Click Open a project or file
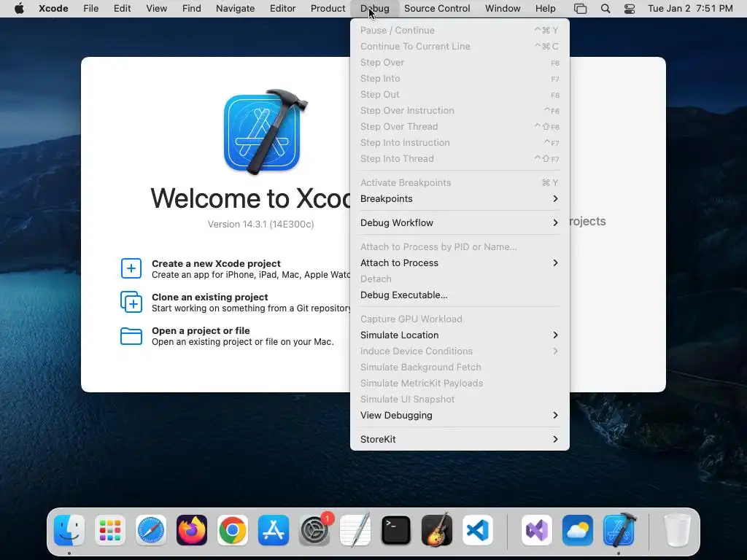 pos(201,330)
